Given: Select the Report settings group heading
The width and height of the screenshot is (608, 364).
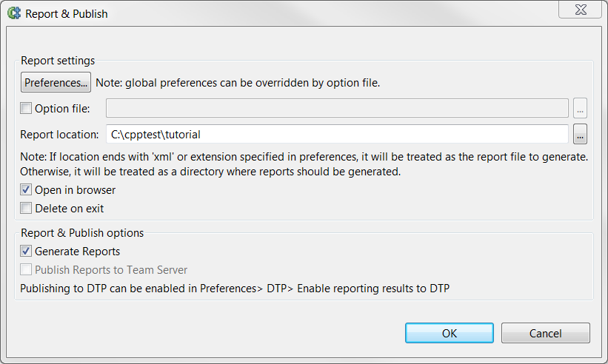Looking at the screenshot, I should point(58,61).
